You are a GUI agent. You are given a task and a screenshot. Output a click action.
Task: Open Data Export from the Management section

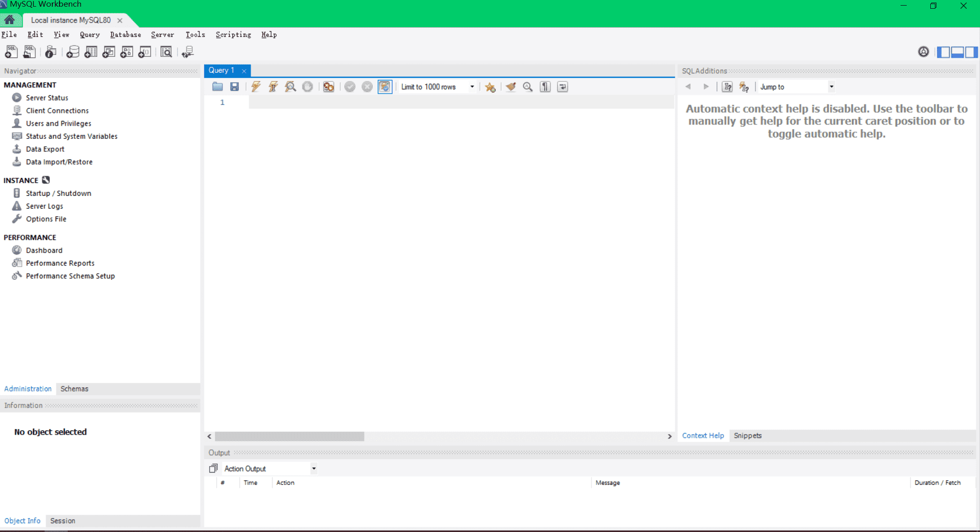[x=45, y=149]
